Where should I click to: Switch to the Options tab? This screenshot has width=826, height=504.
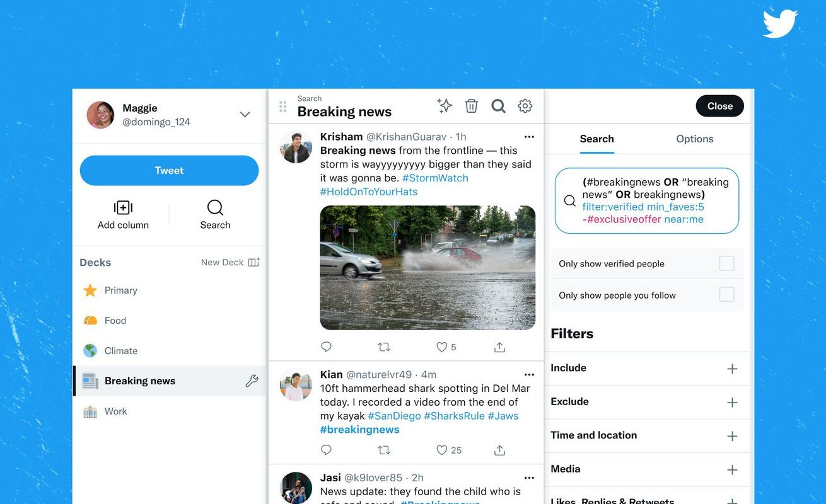pos(695,139)
